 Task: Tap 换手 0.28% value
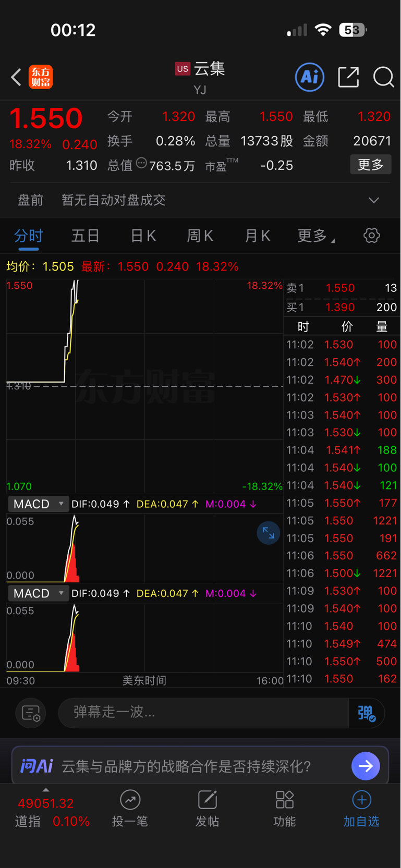point(175,141)
